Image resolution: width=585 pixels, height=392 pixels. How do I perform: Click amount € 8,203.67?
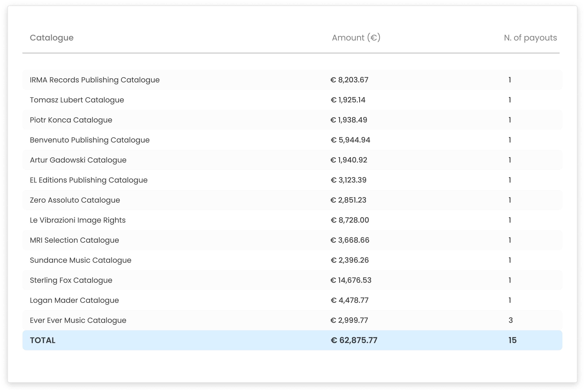(349, 80)
